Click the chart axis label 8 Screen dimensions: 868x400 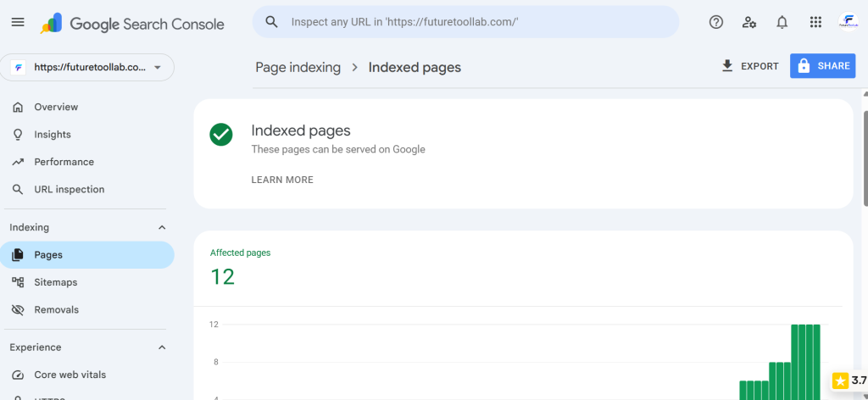pyautogui.click(x=214, y=363)
